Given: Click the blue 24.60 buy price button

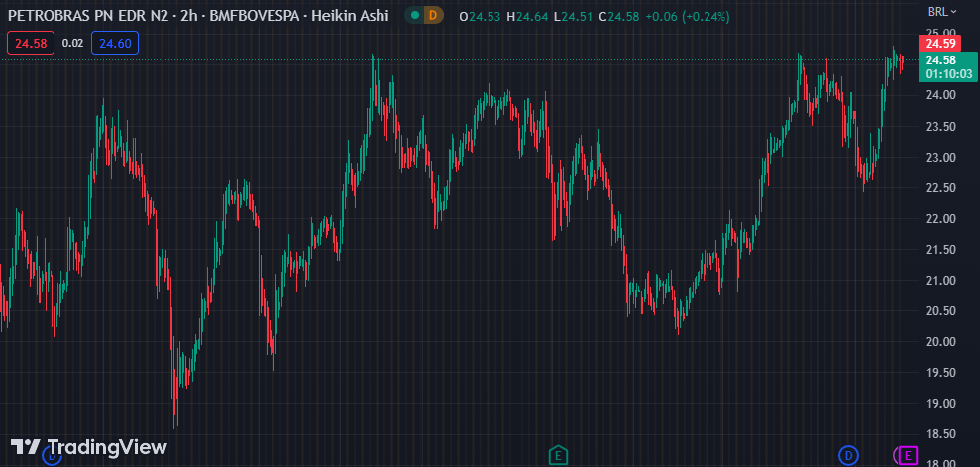Looking at the screenshot, I should point(115,44).
